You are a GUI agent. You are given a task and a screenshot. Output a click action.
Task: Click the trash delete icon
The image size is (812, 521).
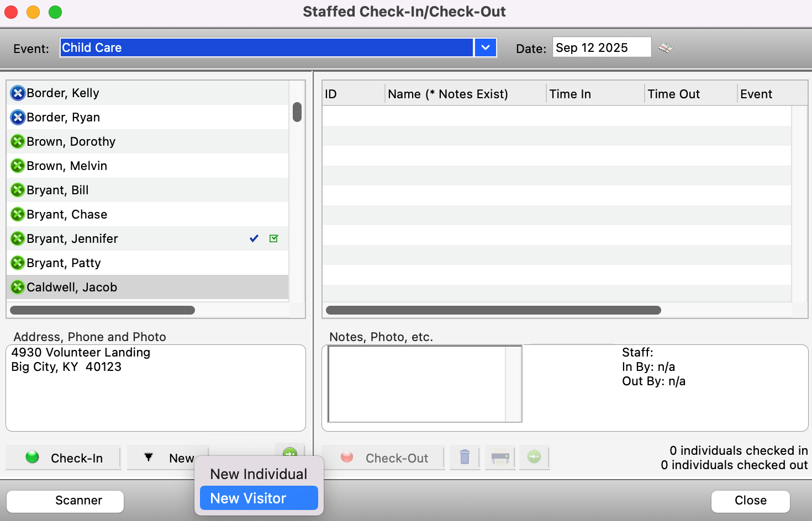(465, 458)
